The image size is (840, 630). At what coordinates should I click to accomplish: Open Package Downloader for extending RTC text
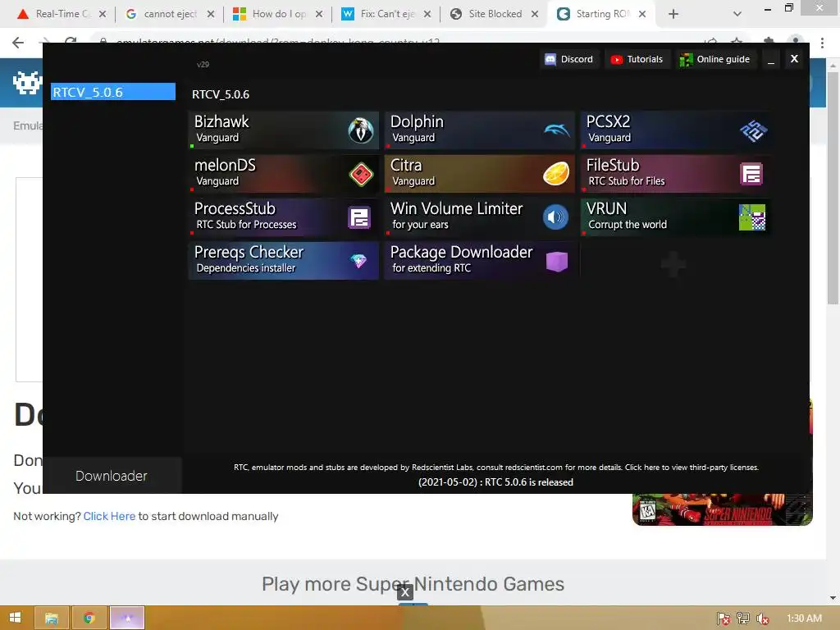pos(461,259)
